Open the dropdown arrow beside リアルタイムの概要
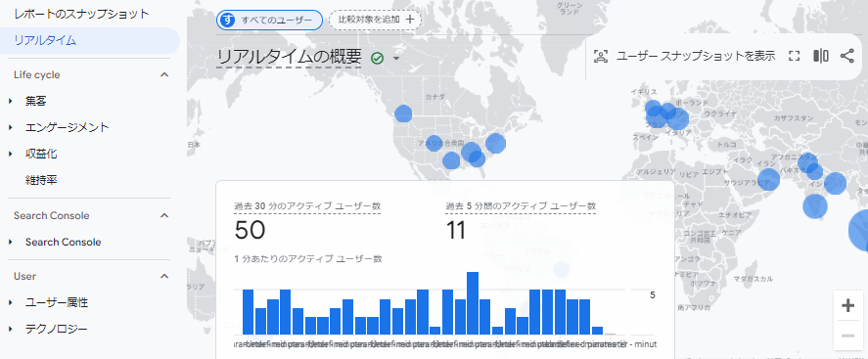 tap(395, 58)
